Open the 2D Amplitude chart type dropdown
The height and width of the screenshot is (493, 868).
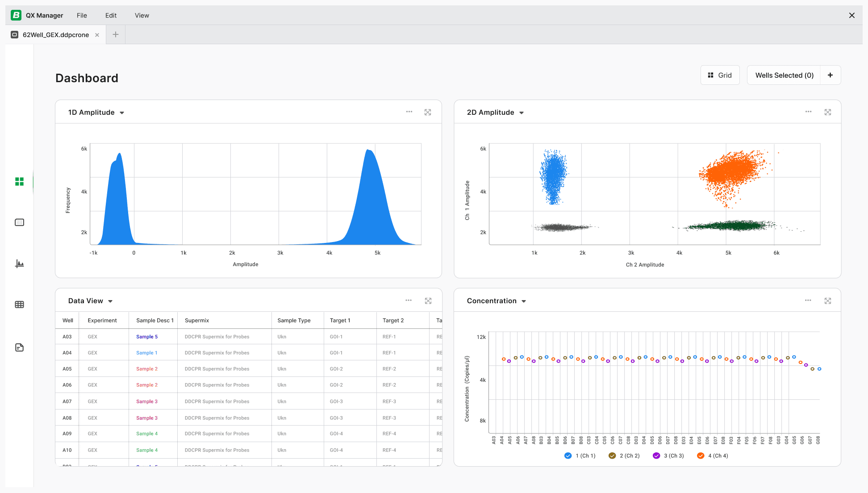pyautogui.click(x=521, y=113)
